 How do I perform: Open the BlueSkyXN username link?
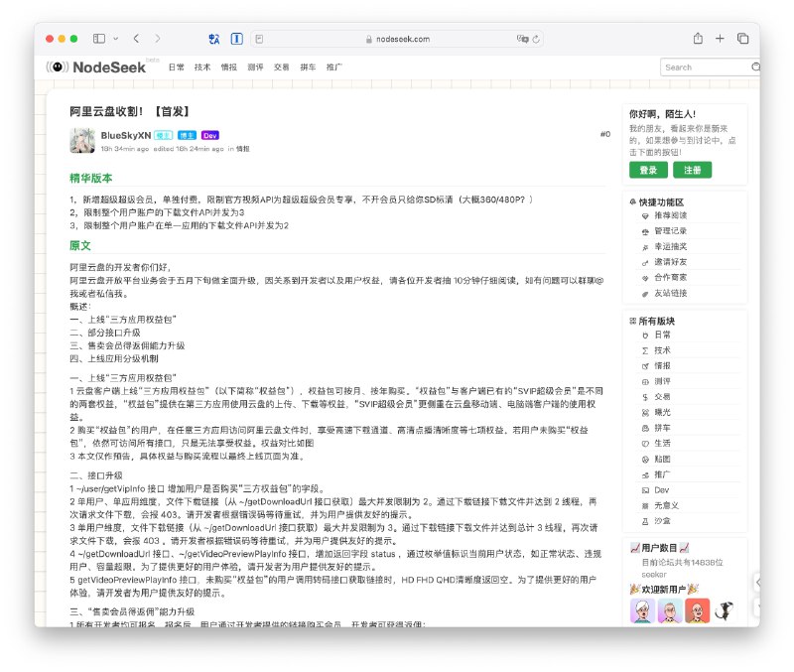point(126,135)
